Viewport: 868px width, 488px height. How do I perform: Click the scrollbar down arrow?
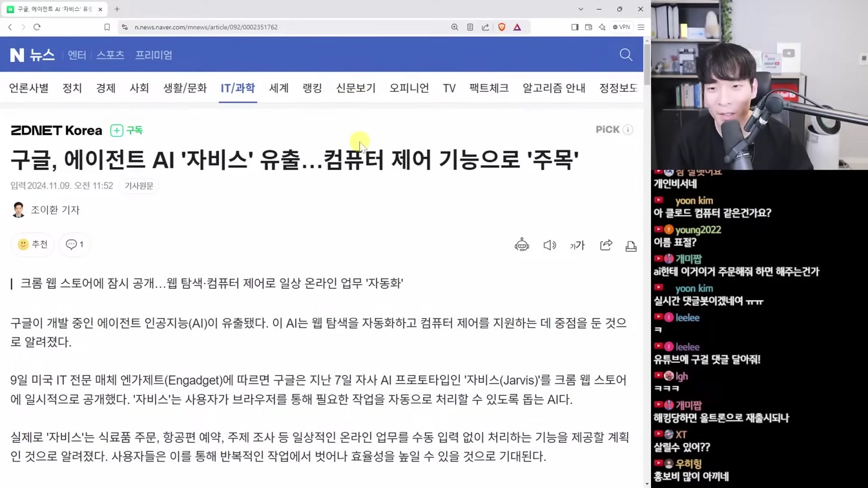tap(647, 483)
